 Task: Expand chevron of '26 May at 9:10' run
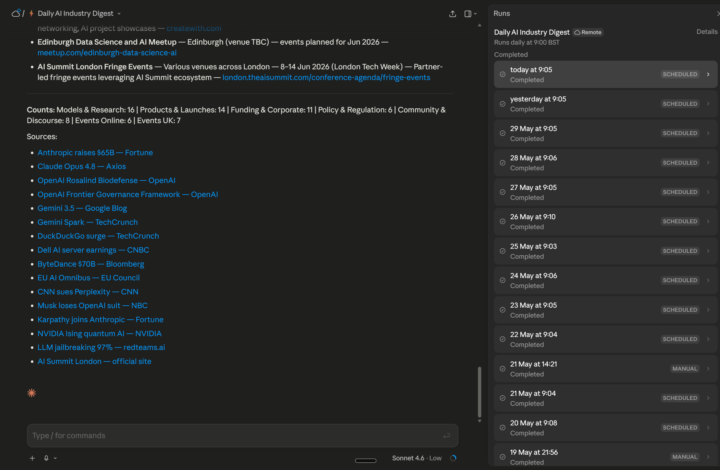(708, 221)
